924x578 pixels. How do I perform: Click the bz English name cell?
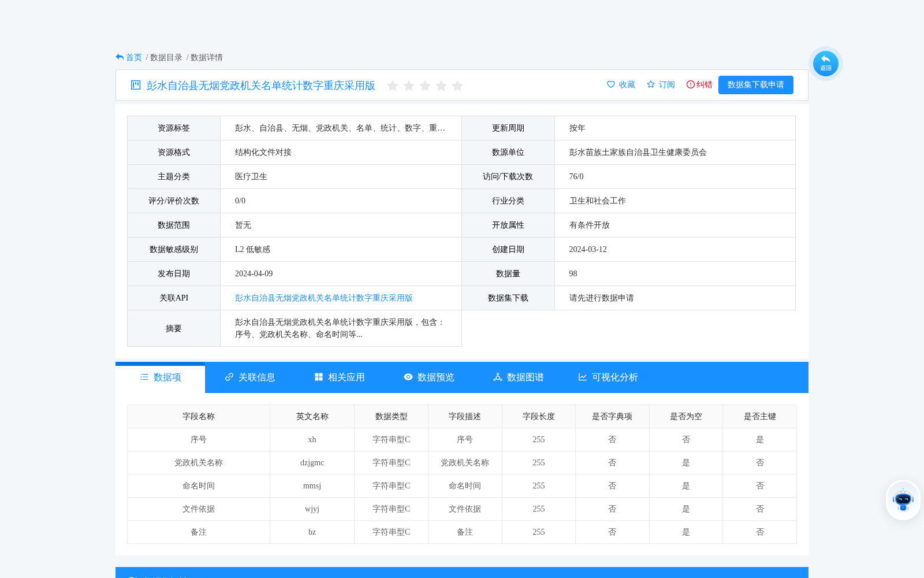pos(312,532)
